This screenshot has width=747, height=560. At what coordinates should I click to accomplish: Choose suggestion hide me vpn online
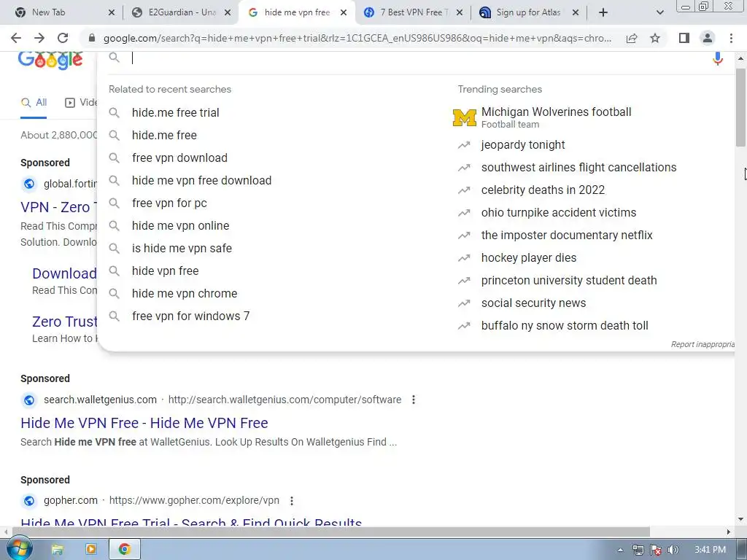tap(181, 226)
